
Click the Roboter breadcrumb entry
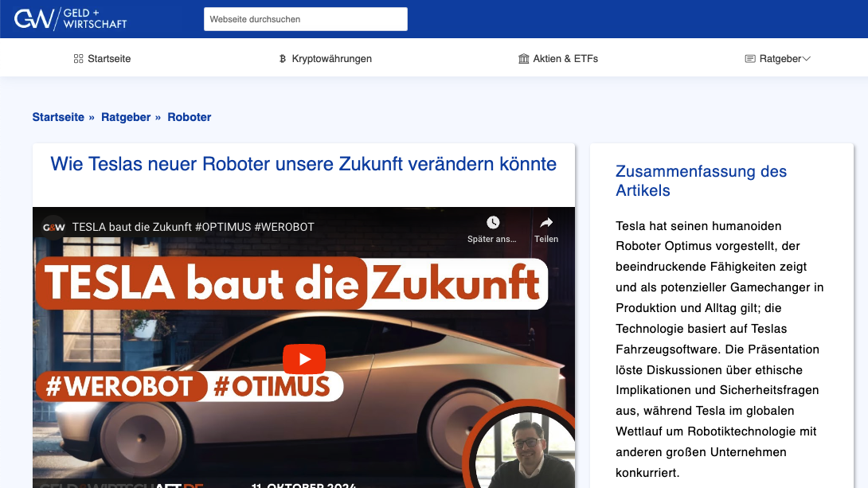[x=189, y=117]
